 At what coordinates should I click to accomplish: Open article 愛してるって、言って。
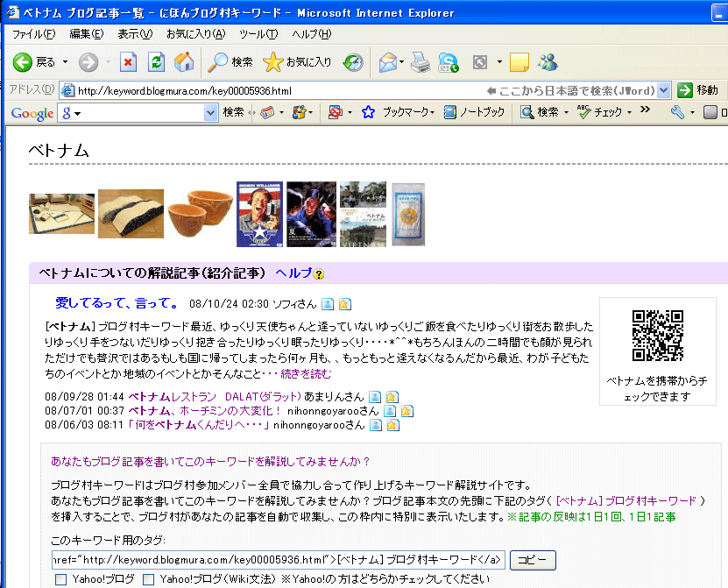pos(117,303)
